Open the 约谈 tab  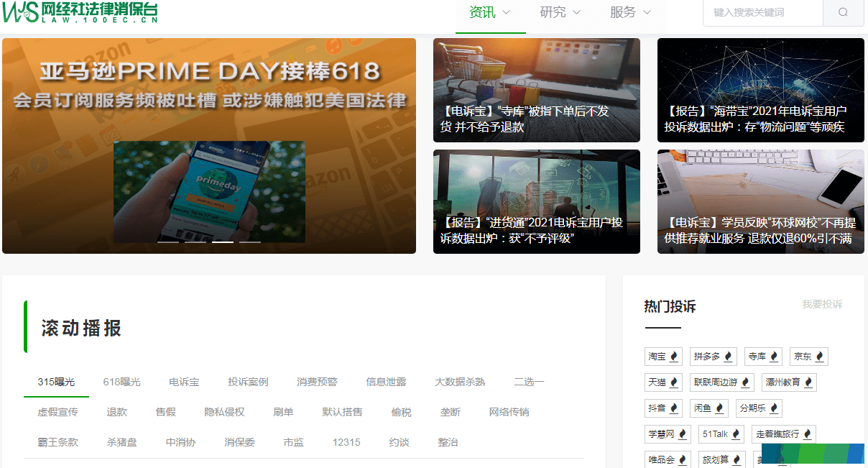pos(399,442)
